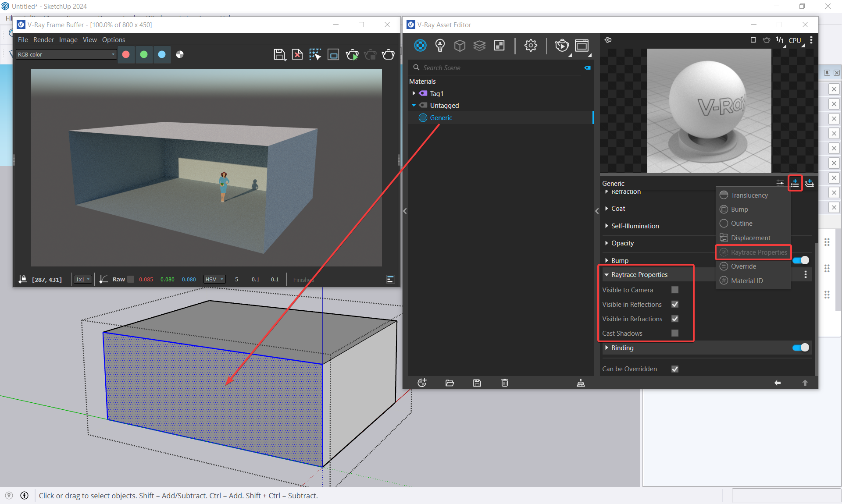Open the Textures tab (checker icon)
The image size is (842, 504).
[499, 45]
